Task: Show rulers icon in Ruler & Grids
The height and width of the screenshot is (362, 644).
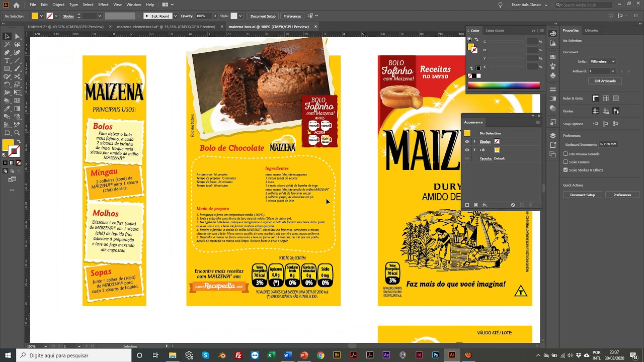Action: [596, 98]
